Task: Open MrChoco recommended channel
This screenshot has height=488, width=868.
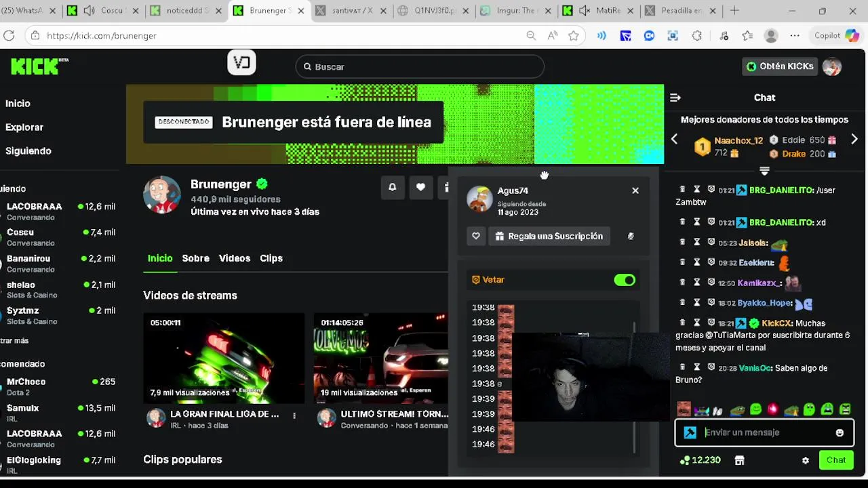Action: pyautogui.click(x=60, y=386)
